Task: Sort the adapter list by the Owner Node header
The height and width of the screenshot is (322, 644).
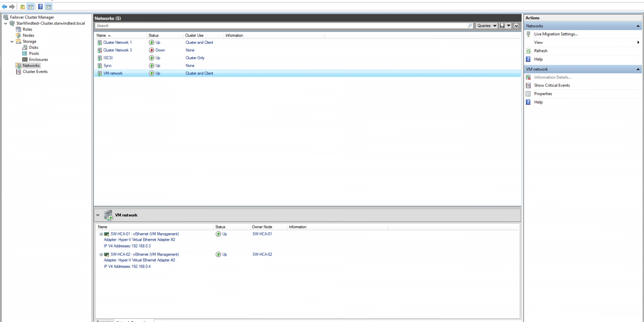Action: click(x=268, y=227)
